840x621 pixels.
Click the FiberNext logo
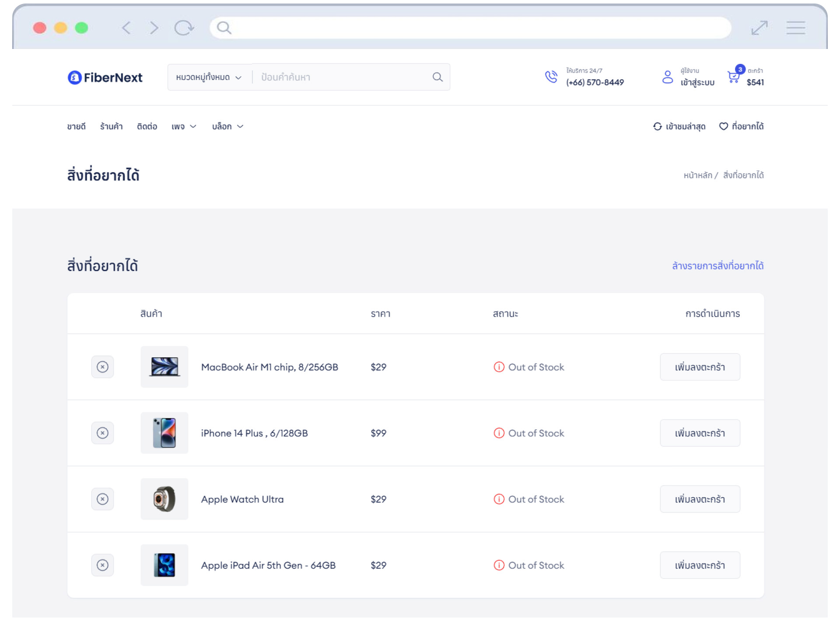(105, 77)
